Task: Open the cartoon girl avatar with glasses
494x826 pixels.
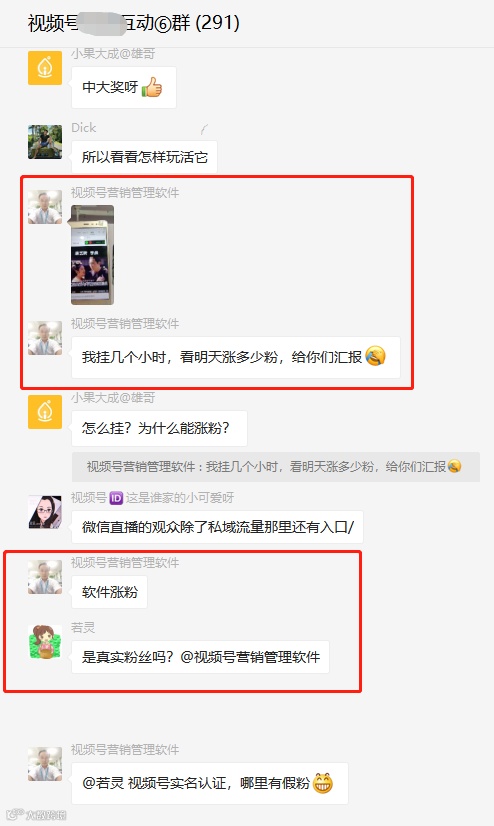Action: [x=45, y=512]
